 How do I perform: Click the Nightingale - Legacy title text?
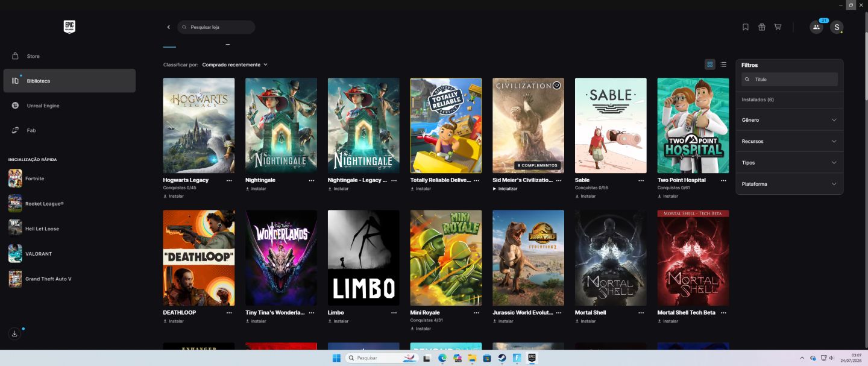[357, 180]
